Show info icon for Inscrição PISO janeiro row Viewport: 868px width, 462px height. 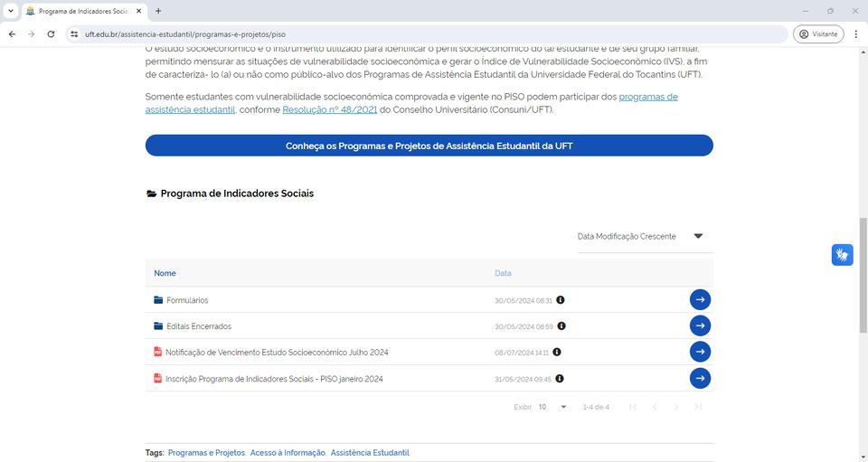coord(560,379)
